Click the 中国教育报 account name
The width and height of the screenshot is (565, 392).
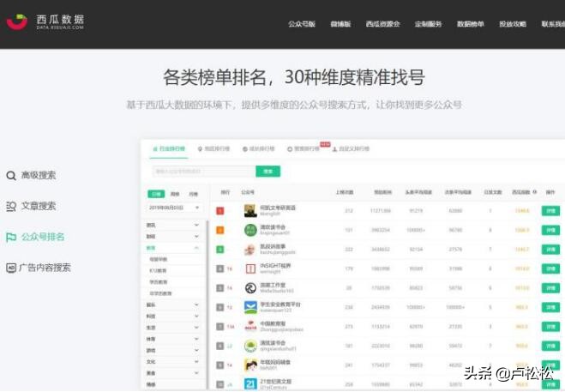pyautogui.click(x=273, y=323)
